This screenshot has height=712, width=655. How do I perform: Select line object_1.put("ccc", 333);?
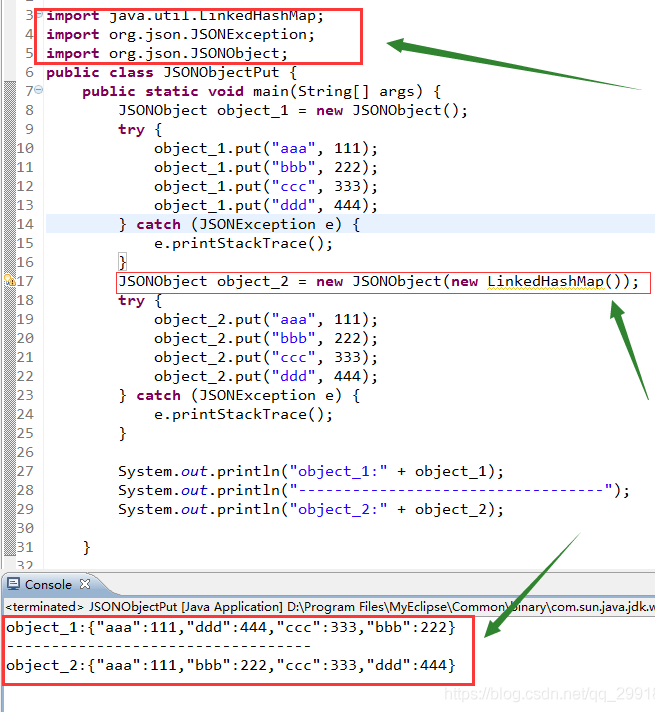point(266,187)
